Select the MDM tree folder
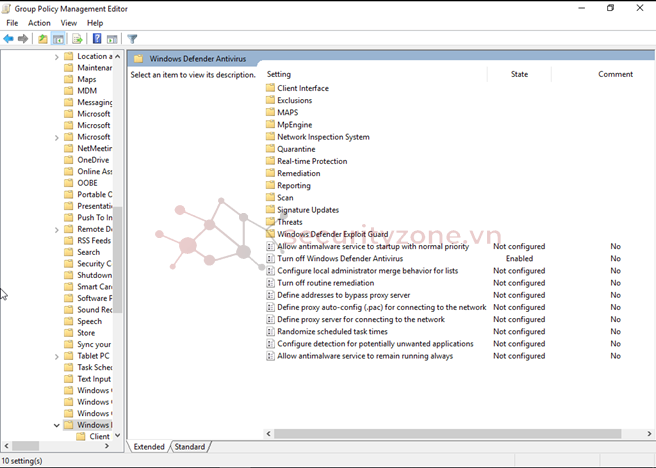Viewport: 656px width, 468px height. (87, 91)
